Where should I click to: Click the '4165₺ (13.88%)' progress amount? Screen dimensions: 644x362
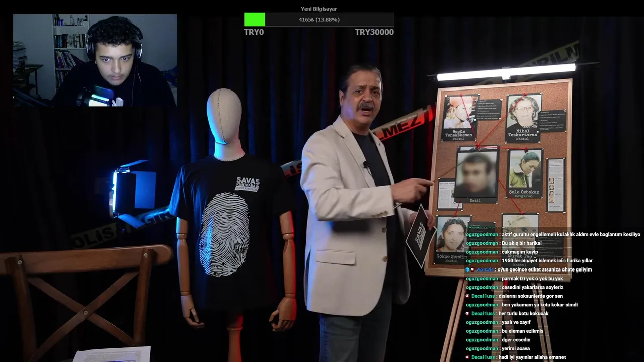[319, 20]
